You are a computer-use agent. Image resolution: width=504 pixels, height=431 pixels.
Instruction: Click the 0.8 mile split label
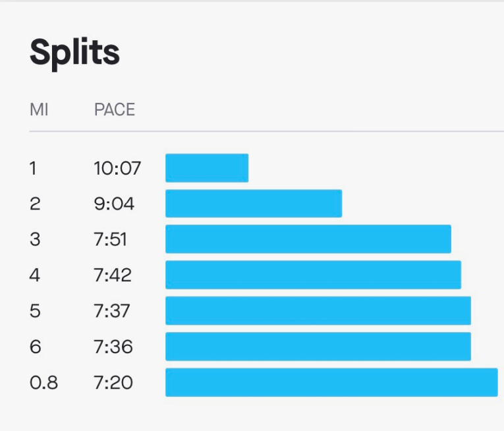(43, 382)
